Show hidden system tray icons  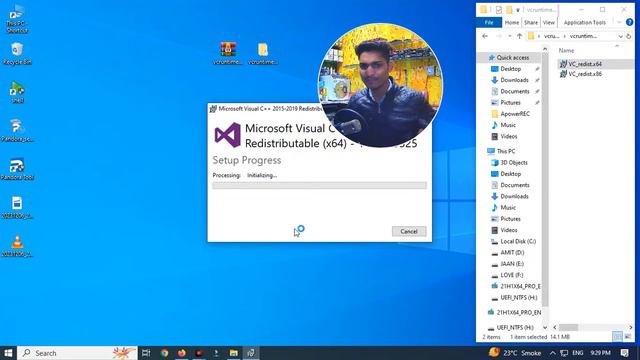click(x=553, y=353)
